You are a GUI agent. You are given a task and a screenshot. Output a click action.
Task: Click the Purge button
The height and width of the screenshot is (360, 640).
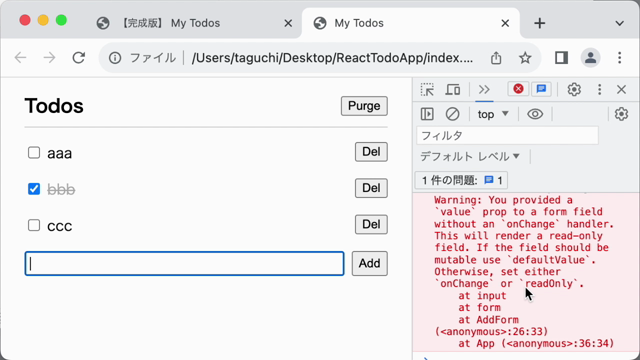tap(364, 106)
